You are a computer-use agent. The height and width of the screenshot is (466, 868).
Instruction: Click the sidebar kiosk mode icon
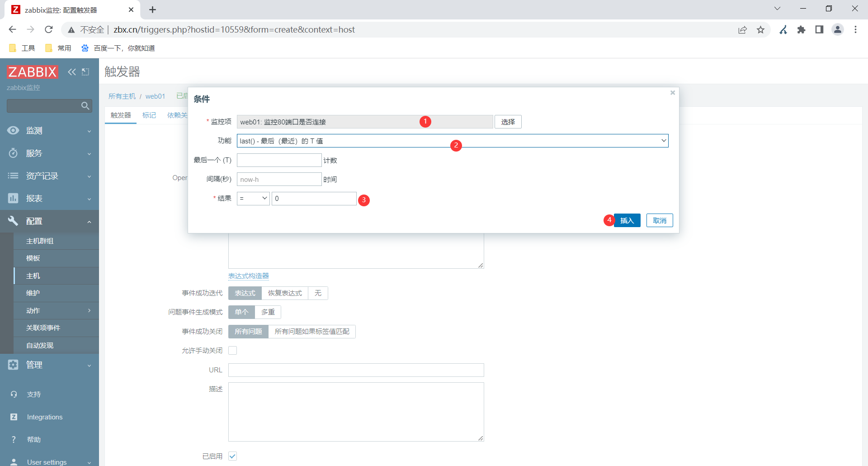point(85,72)
